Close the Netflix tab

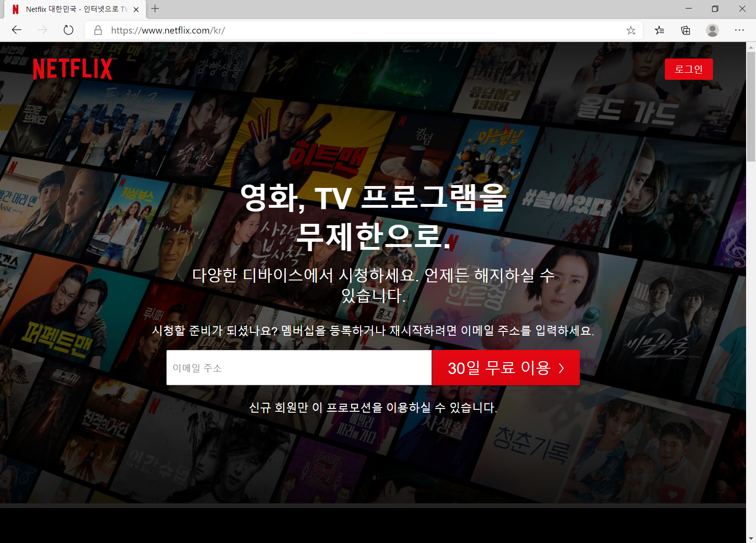click(x=136, y=9)
